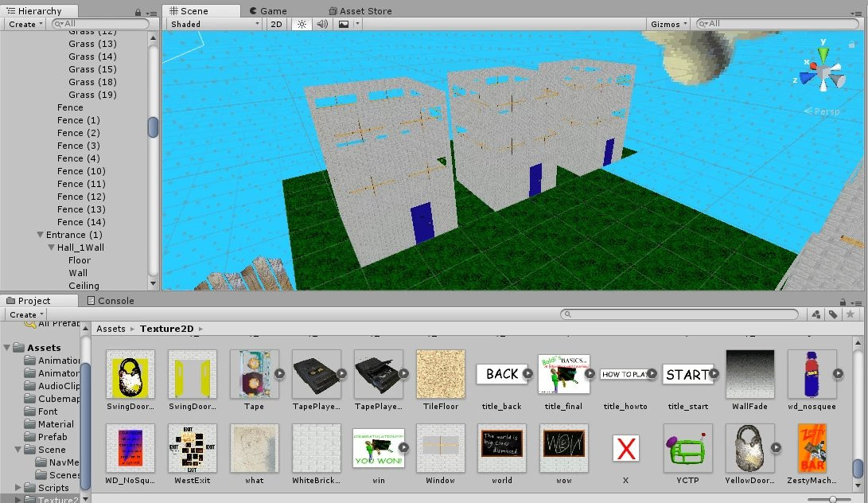
Task: Enable 2D mode in the Scene view
Action: 275,24
